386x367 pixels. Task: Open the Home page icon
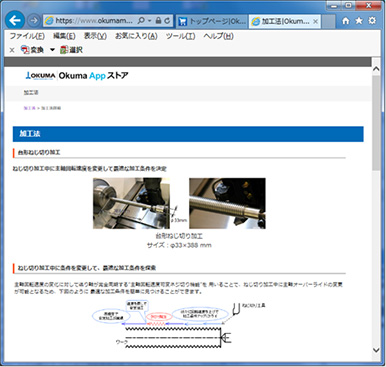(x=346, y=21)
